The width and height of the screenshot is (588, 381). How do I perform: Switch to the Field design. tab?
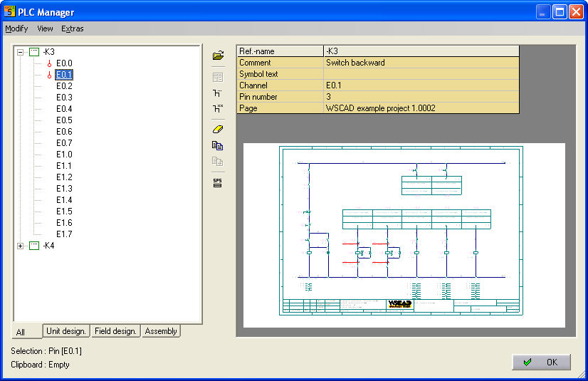point(115,331)
